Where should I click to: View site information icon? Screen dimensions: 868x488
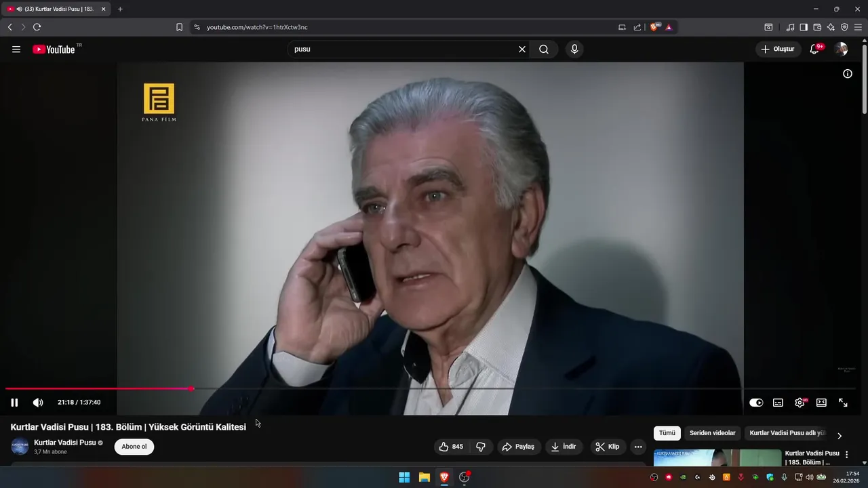(197, 27)
